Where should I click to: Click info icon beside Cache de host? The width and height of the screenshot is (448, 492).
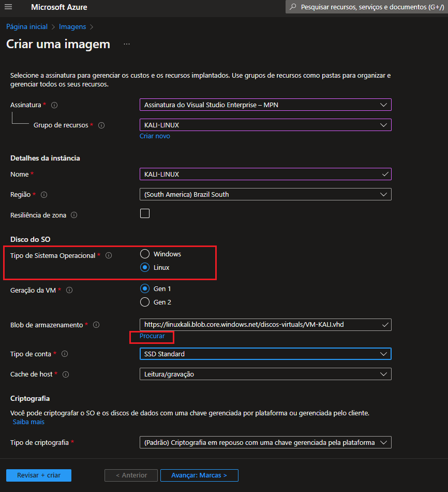pos(66,374)
